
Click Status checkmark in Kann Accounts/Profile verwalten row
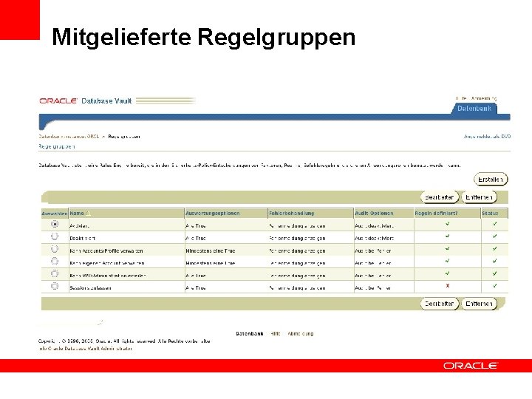(x=494, y=249)
